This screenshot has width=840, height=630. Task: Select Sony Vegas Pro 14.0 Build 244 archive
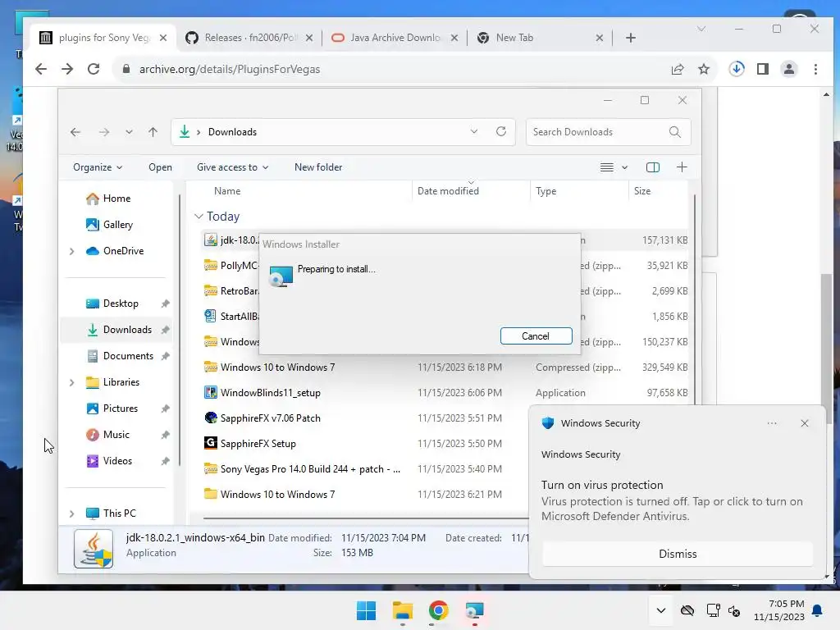click(310, 468)
